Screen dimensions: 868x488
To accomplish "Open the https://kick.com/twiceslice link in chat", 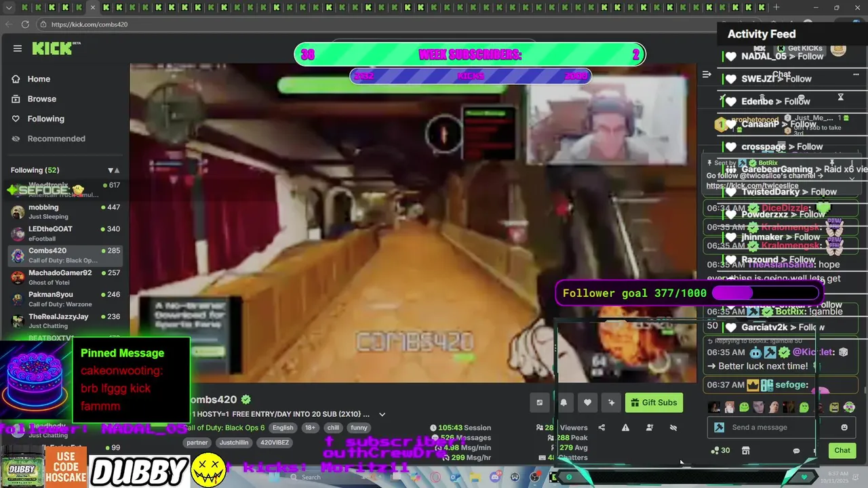I will tap(752, 186).
